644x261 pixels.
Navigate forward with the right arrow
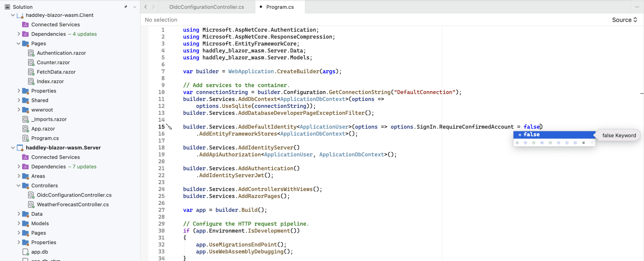pyautogui.click(x=153, y=7)
